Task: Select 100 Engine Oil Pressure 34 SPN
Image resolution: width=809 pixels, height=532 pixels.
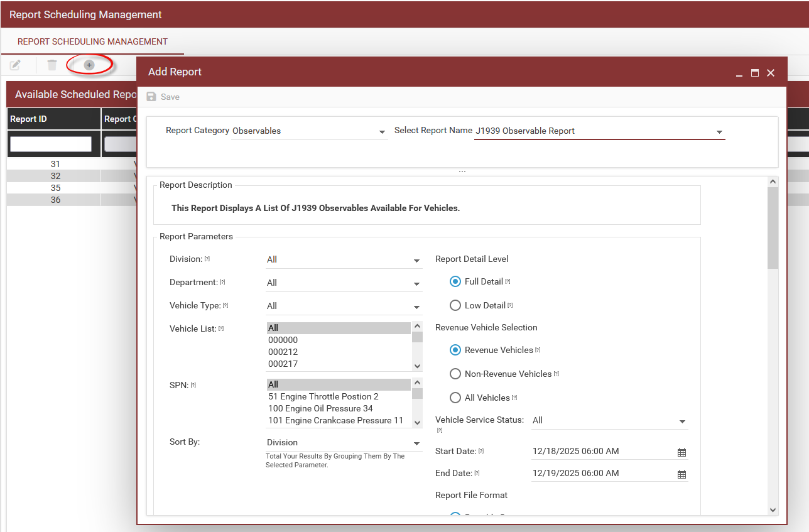Action: pos(320,408)
